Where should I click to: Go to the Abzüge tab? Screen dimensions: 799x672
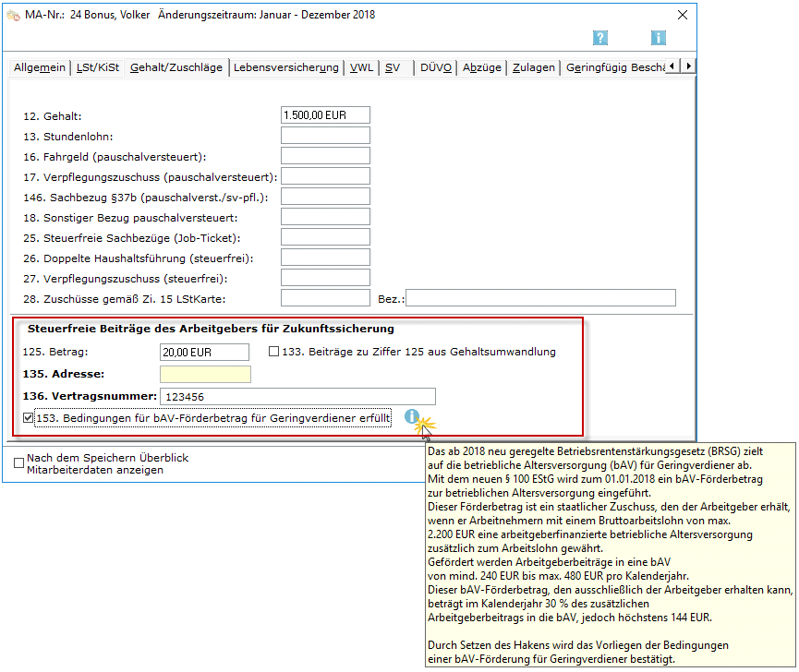point(482,67)
